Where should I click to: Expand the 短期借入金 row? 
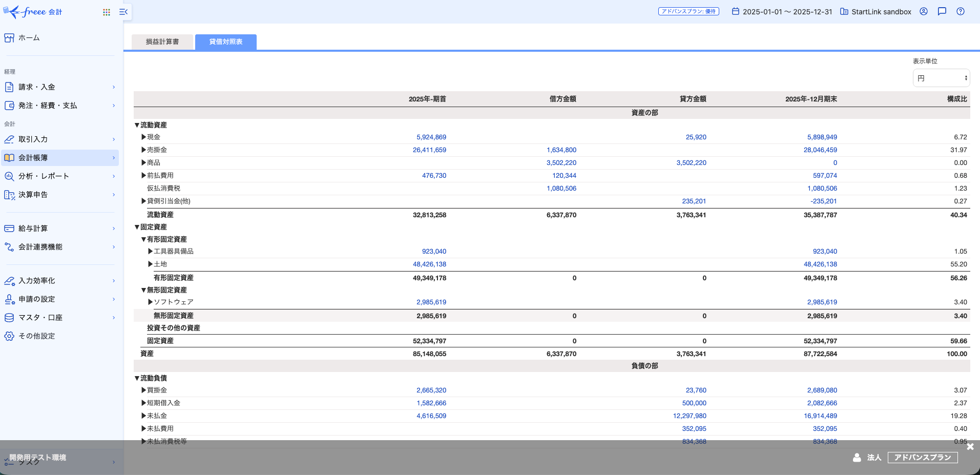coord(144,403)
